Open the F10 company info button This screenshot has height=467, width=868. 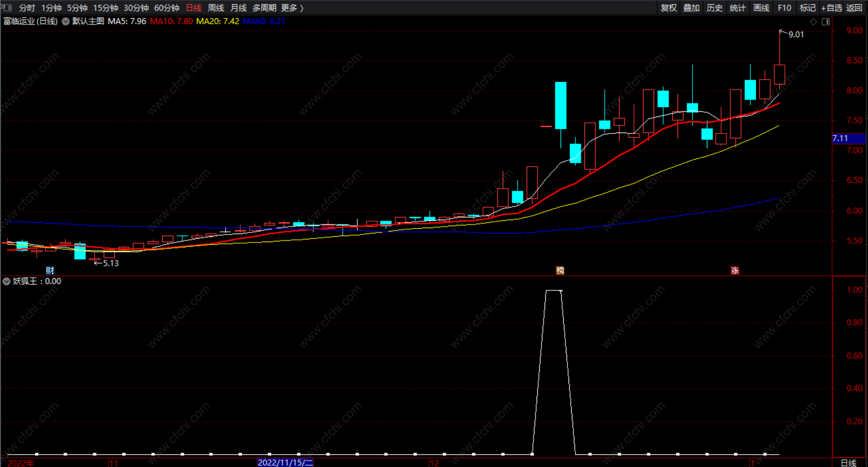pyautogui.click(x=784, y=8)
